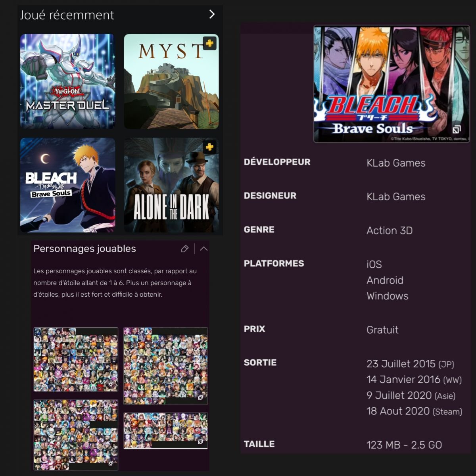This screenshot has width=476, height=476.
Task: Click the '18 Aout 2020 (Steam)' release date
Action: pos(414,411)
